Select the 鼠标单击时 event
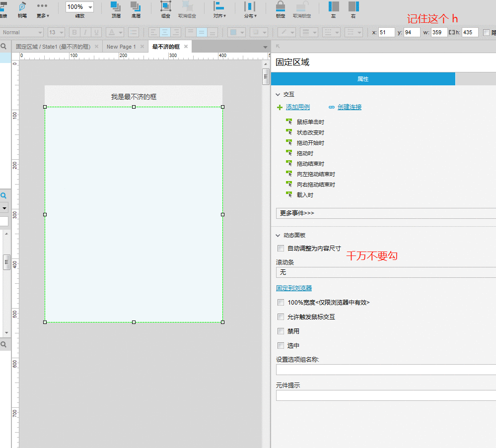The image size is (496, 448). click(x=310, y=122)
